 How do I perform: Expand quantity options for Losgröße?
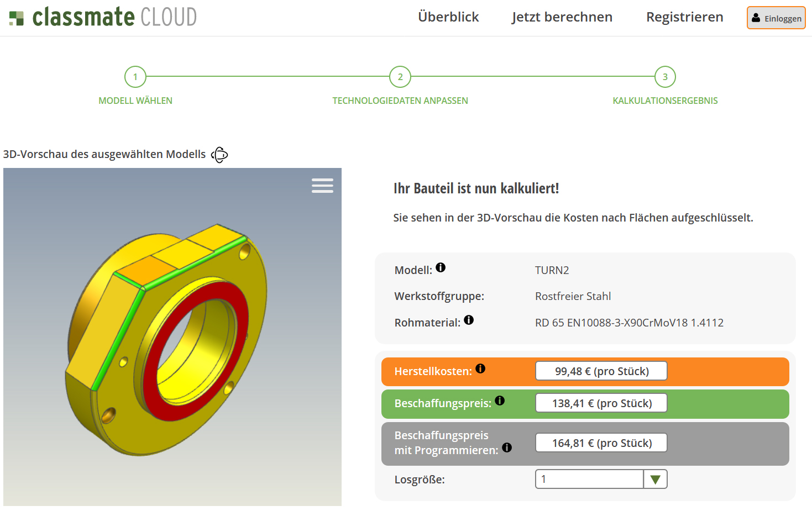click(656, 479)
